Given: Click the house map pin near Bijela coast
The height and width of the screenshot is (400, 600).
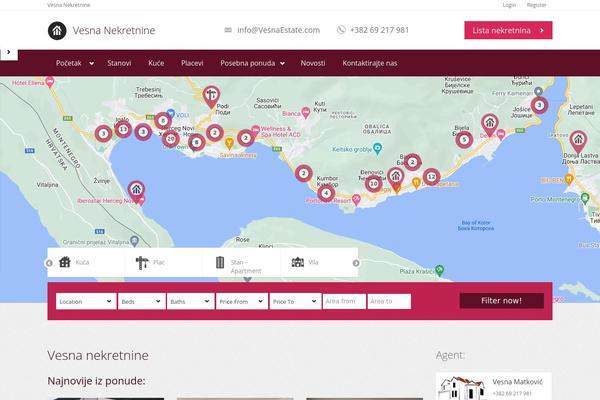Looking at the screenshot, I should pyautogui.click(x=489, y=124).
